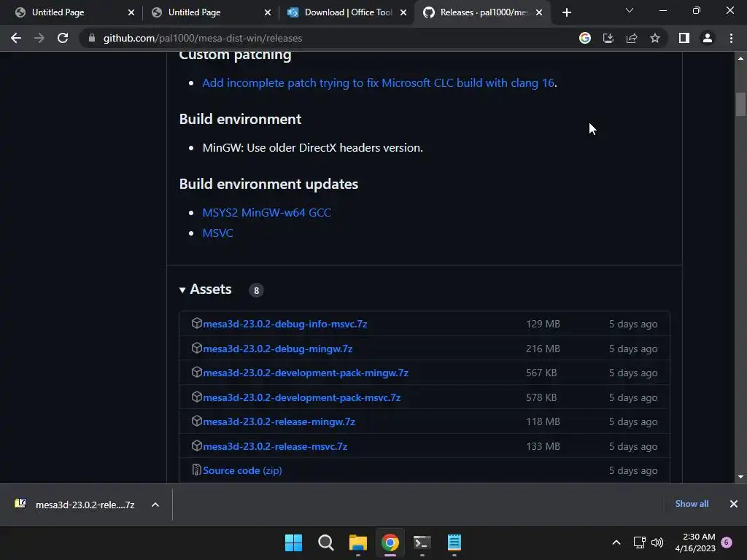Close the Releases GitHub tab
The image size is (747, 560).
coord(539,12)
